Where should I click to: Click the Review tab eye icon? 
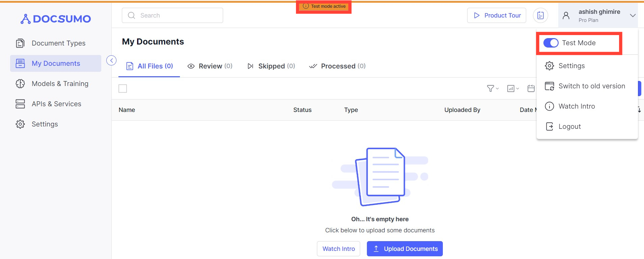(x=191, y=66)
